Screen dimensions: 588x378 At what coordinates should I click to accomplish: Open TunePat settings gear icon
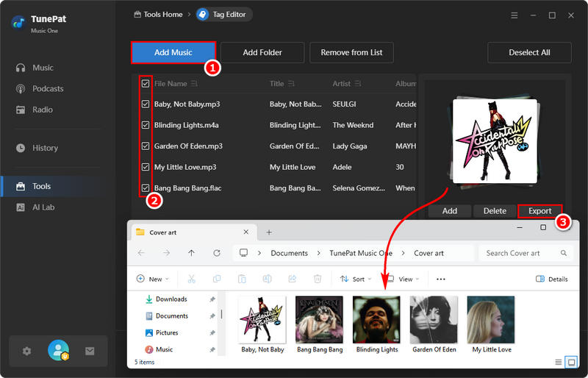pos(26,351)
